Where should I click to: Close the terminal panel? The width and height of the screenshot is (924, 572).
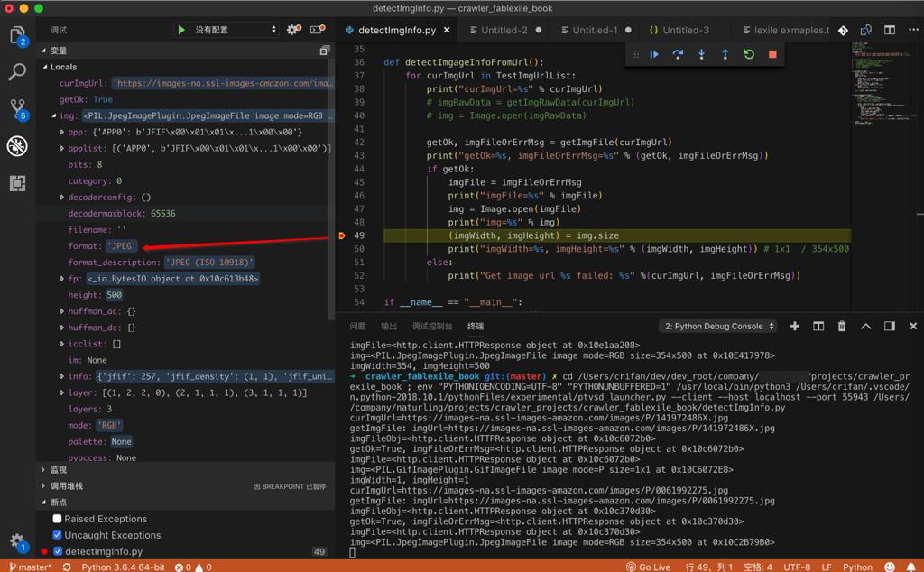coord(913,326)
